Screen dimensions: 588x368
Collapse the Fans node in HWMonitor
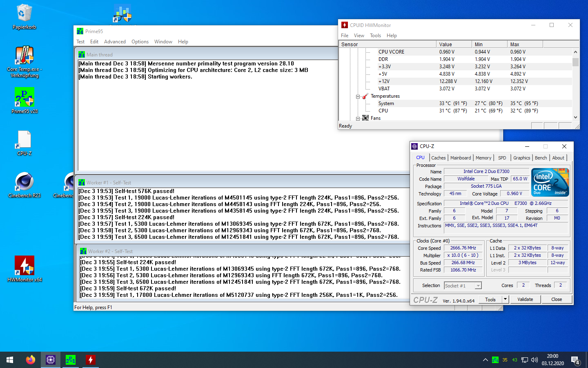pyautogui.click(x=358, y=119)
